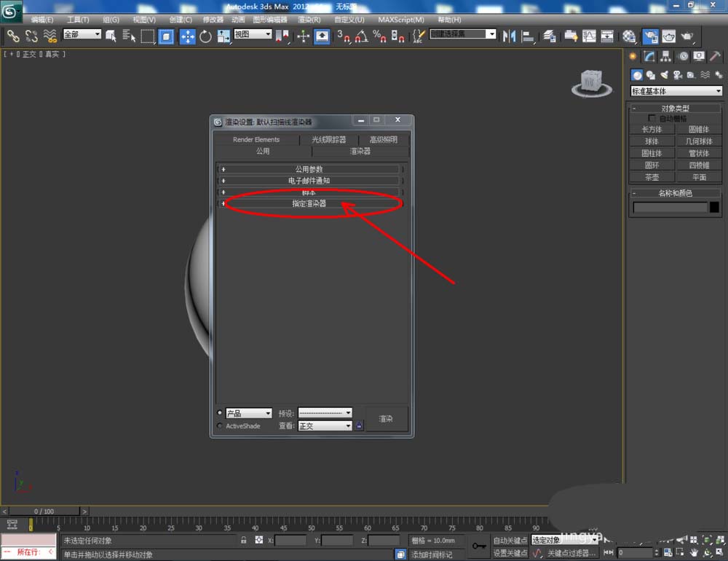Enable the 自动栅格 checkbox
The width and height of the screenshot is (728, 561).
coord(652,118)
